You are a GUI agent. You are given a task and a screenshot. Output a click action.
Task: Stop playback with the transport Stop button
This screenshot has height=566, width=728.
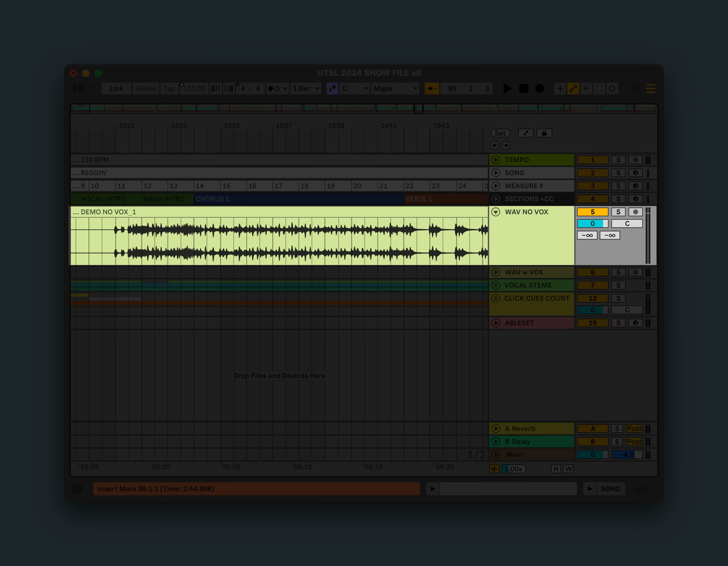coord(524,89)
